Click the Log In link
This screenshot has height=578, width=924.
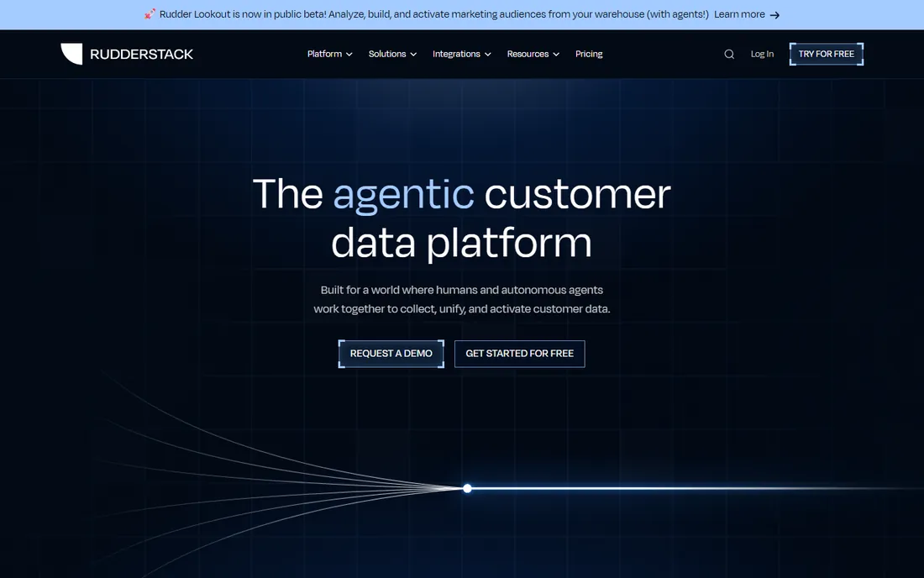tap(762, 54)
